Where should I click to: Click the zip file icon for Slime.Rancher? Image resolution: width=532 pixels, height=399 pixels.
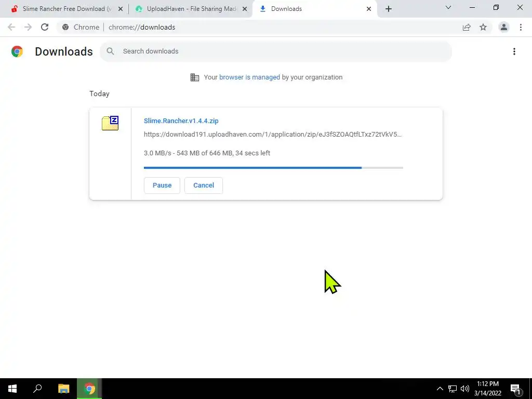click(110, 123)
